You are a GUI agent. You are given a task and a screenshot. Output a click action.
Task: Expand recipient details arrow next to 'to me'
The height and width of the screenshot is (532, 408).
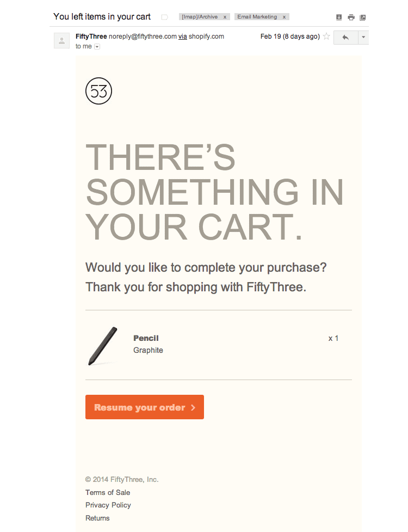click(x=97, y=46)
